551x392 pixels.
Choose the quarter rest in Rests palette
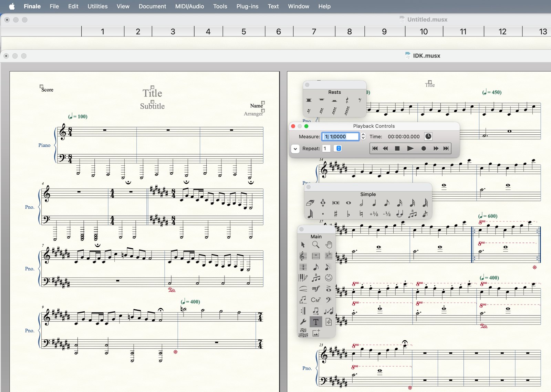coord(347,100)
